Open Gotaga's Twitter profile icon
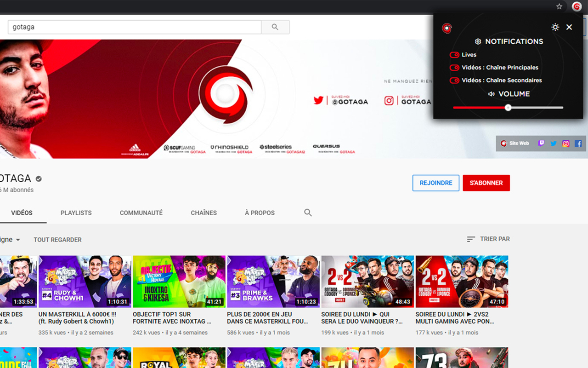The image size is (588, 368). (553, 143)
